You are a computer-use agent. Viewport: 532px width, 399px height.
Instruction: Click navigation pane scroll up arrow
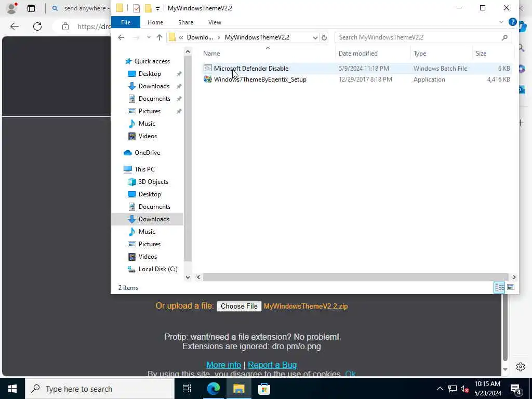(188, 51)
